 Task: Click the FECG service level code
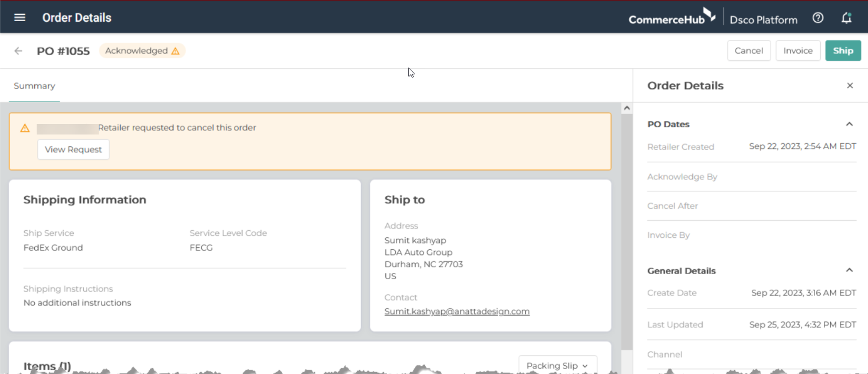[x=201, y=248]
